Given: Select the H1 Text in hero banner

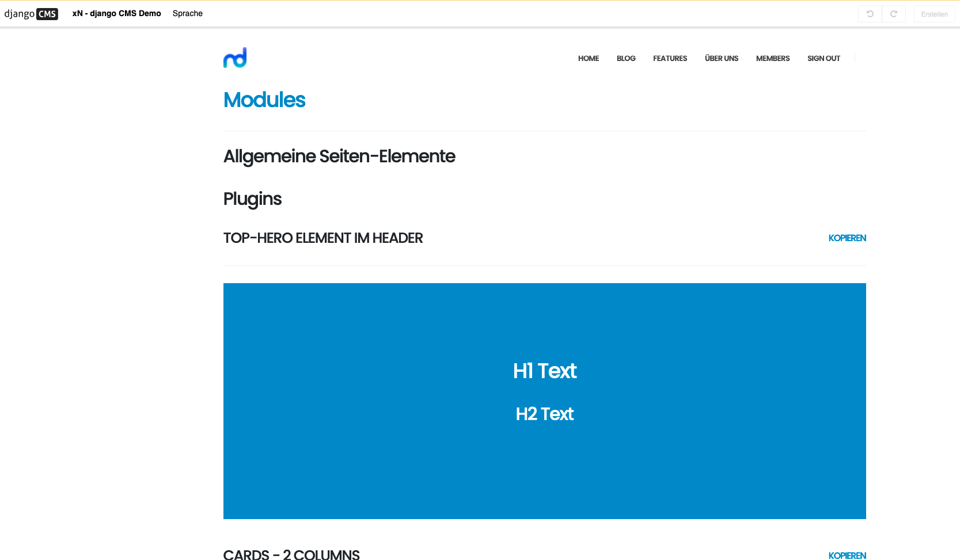Looking at the screenshot, I should [545, 371].
